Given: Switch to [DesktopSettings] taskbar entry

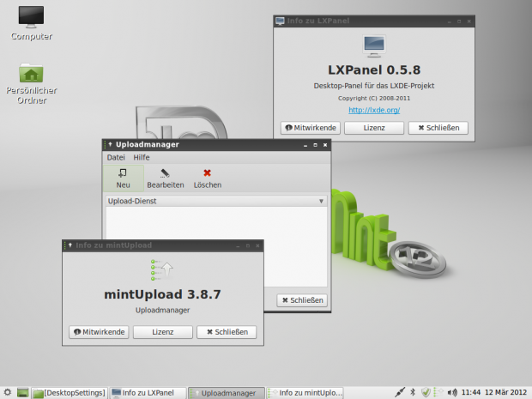Looking at the screenshot, I should 70,393.
